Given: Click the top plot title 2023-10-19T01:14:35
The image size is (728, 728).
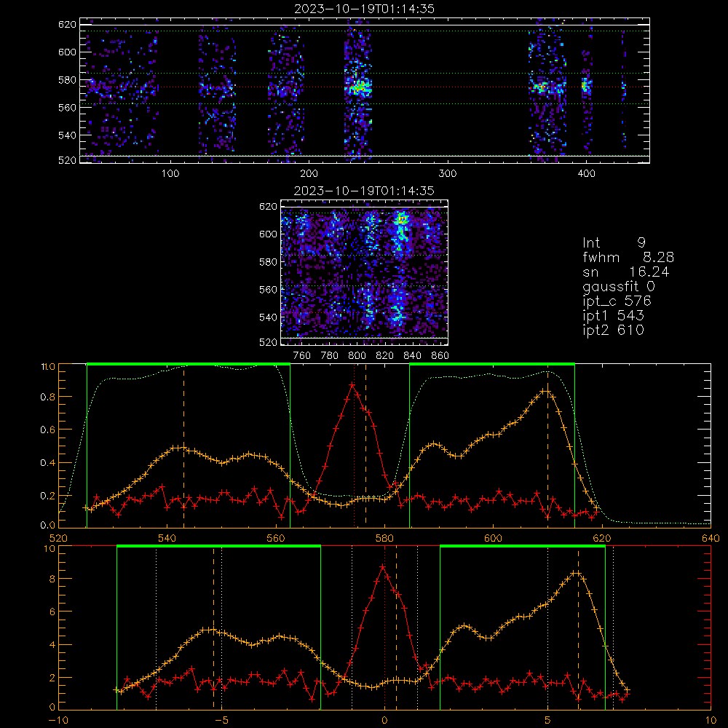Looking at the screenshot, I should pyautogui.click(x=365, y=9).
